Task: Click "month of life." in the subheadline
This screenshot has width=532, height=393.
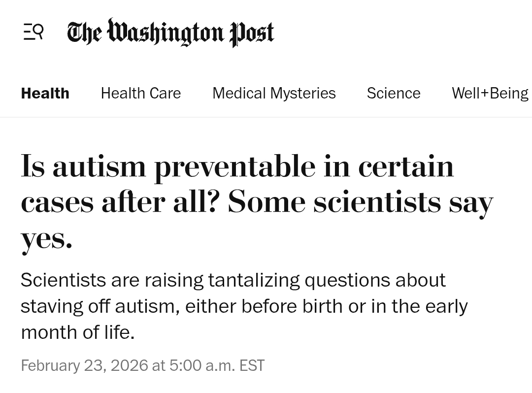Action: [x=77, y=332]
